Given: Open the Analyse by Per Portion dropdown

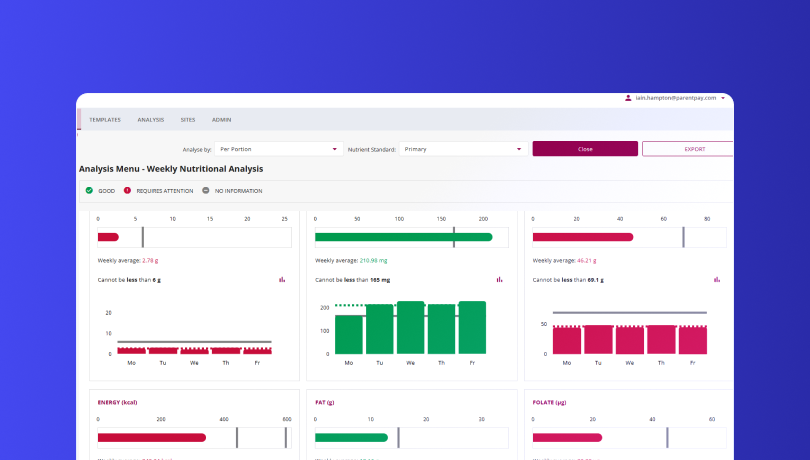Looking at the screenshot, I should tap(278, 149).
